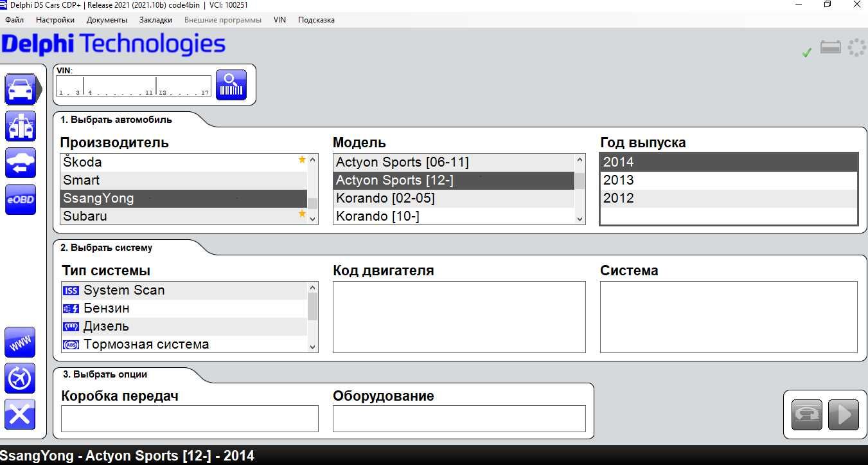Click the green checkmark status icon
This screenshot has height=465, width=868.
(x=807, y=53)
